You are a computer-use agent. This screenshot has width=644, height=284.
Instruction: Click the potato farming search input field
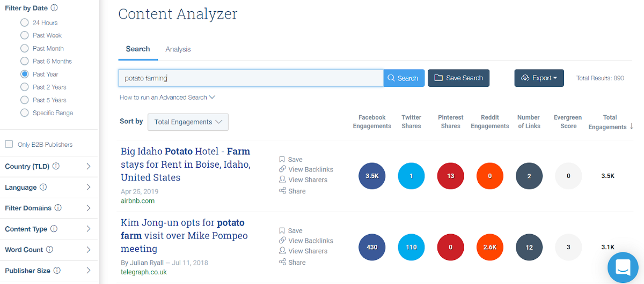(x=251, y=78)
